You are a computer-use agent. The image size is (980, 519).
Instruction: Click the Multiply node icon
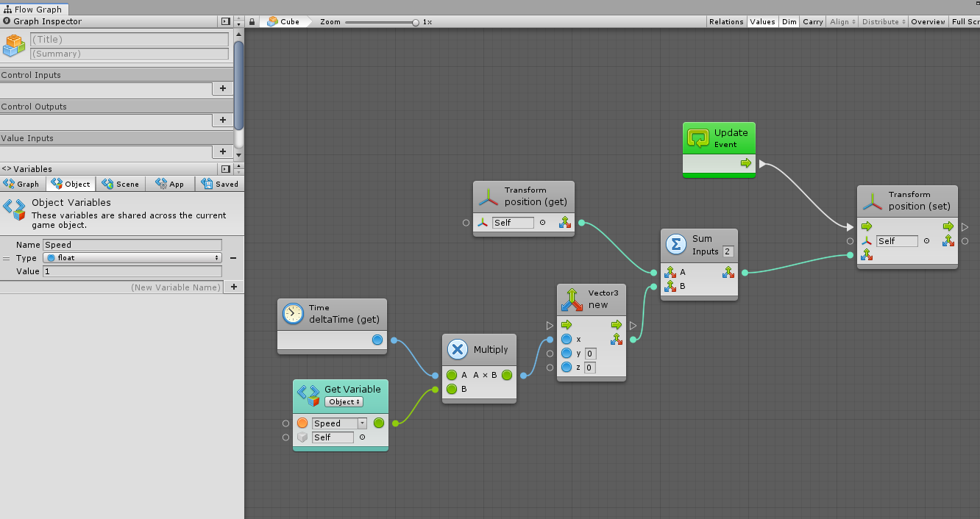tap(457, 349)
